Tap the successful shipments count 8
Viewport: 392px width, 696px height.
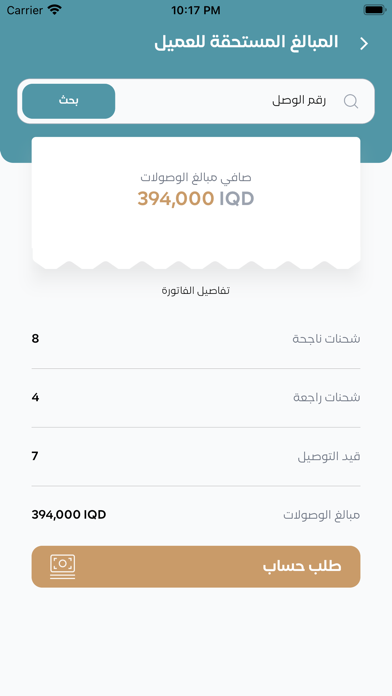coord(36,339)
